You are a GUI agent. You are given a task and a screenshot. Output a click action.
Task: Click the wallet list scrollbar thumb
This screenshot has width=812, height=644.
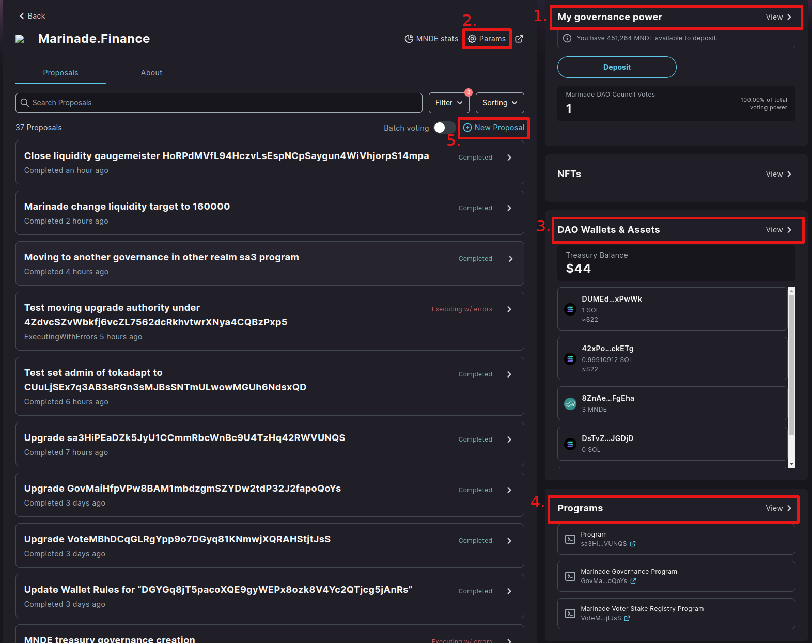click(791, 365)
